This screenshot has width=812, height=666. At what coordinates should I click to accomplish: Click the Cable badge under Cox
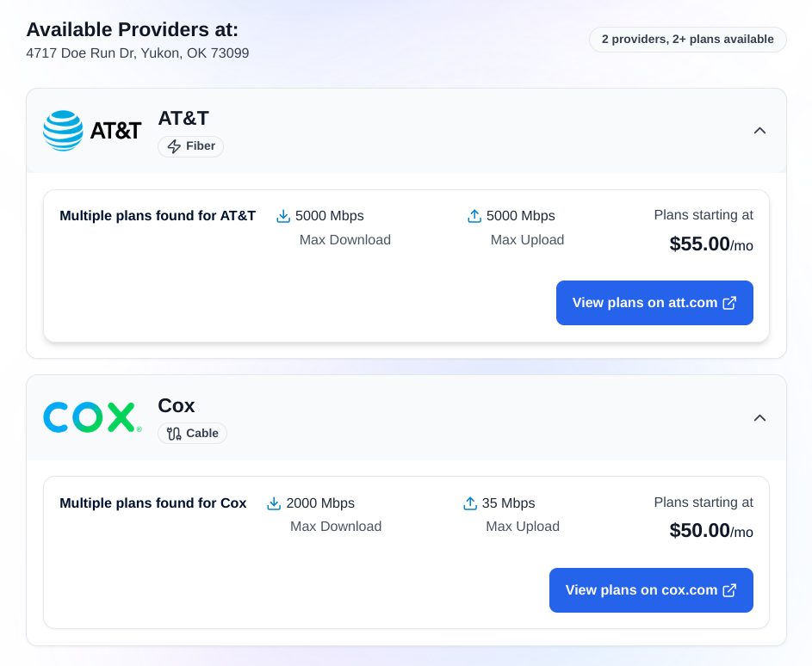coord(192,433)
